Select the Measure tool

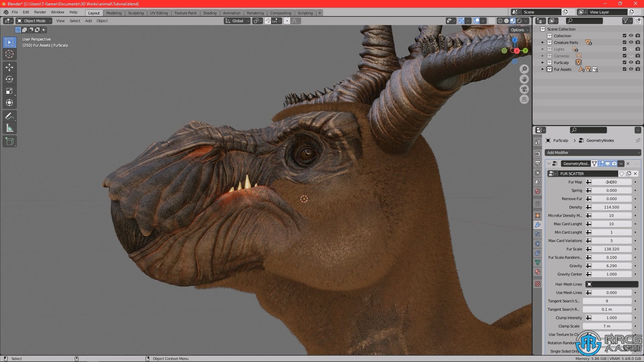click(9, 128)
